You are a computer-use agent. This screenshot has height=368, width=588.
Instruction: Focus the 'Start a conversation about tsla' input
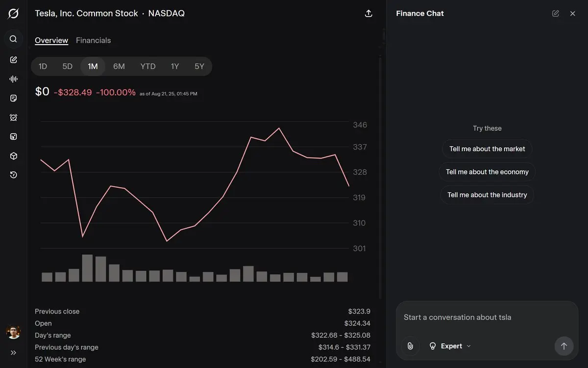(487, 317)
